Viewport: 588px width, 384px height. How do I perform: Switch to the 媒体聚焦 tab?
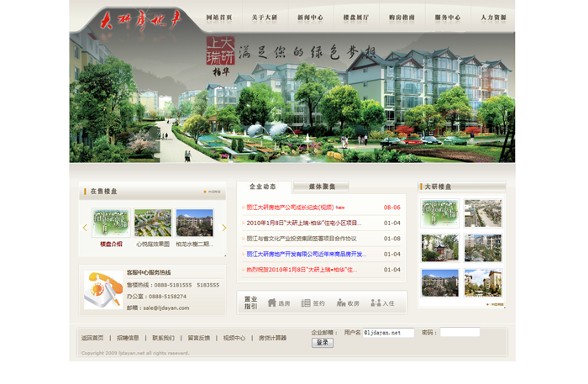tap(322, 187)
